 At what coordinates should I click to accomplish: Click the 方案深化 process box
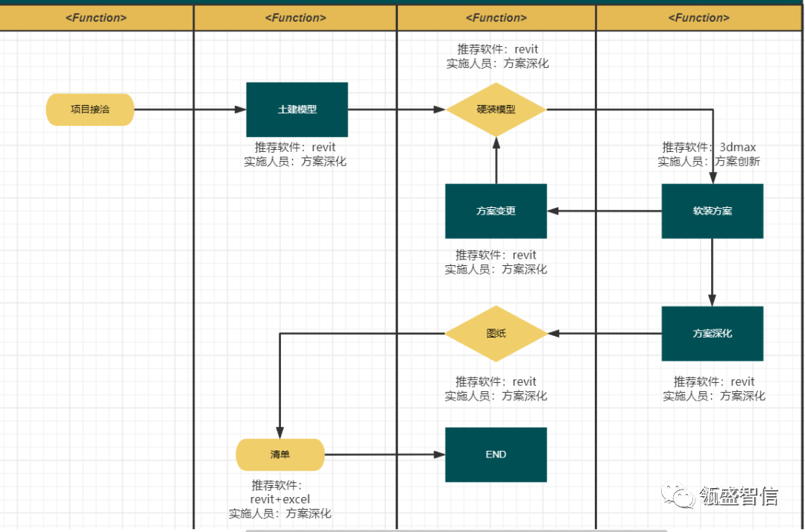[x=712, y=334]
